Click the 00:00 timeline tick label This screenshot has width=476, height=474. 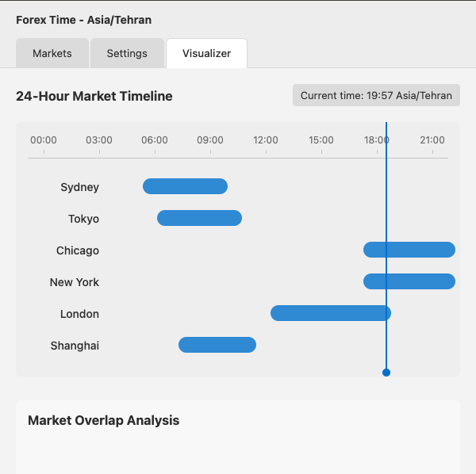44,140
